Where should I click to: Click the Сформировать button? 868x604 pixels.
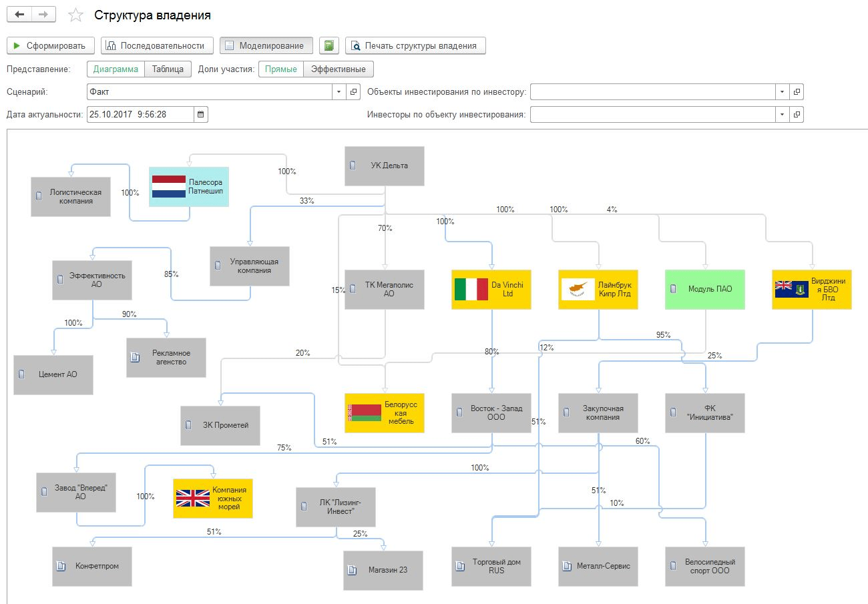pyautogui.click(x=50, y=45)
